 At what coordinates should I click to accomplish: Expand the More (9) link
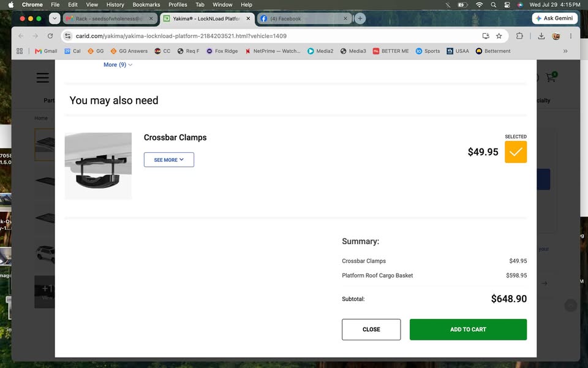point(118,64)
